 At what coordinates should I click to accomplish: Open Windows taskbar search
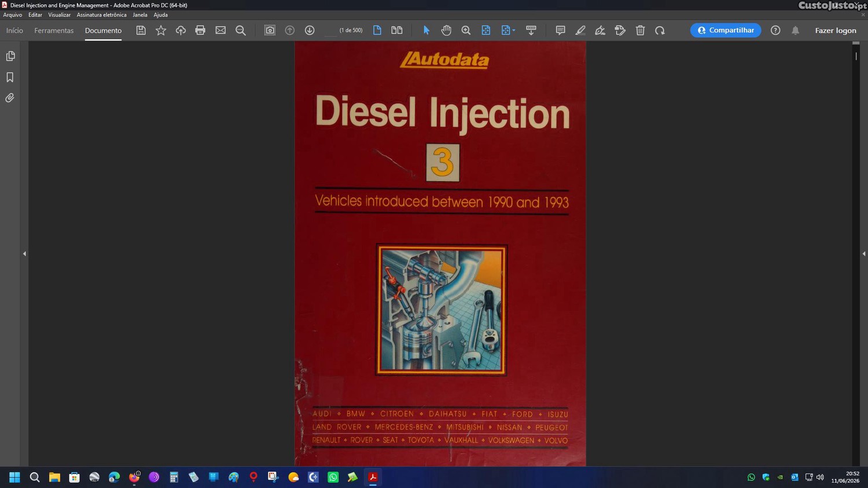pos(35,477)
